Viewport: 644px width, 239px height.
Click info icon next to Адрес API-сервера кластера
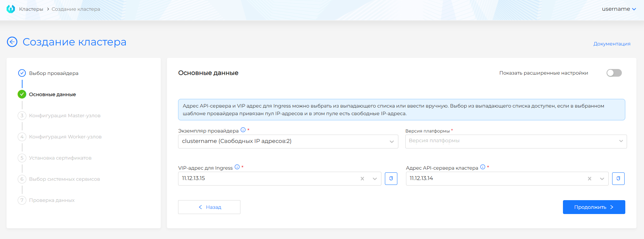(483, 167)
